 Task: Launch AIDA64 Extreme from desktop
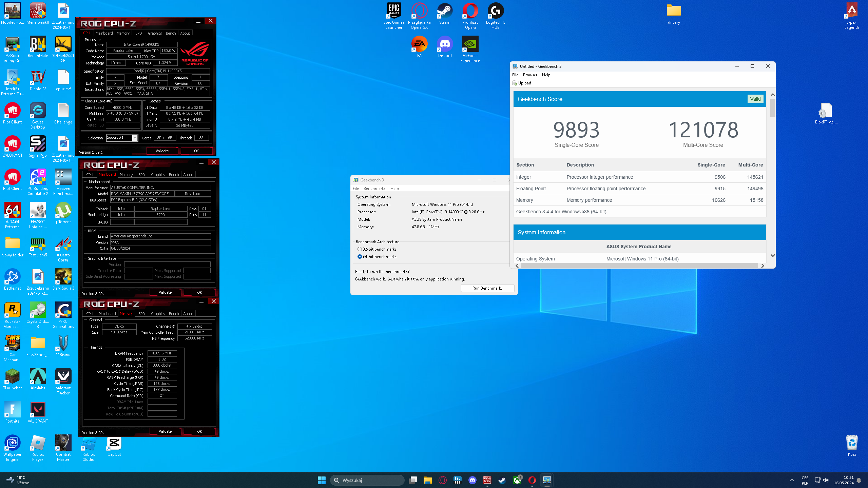coord(12,215)
